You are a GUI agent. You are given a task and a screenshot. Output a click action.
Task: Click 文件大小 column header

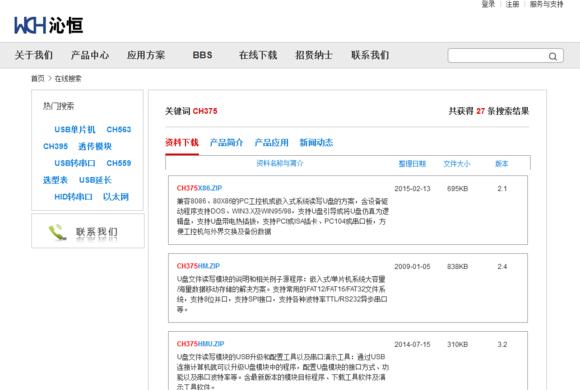pyautogui.click(x=457, y=164)
